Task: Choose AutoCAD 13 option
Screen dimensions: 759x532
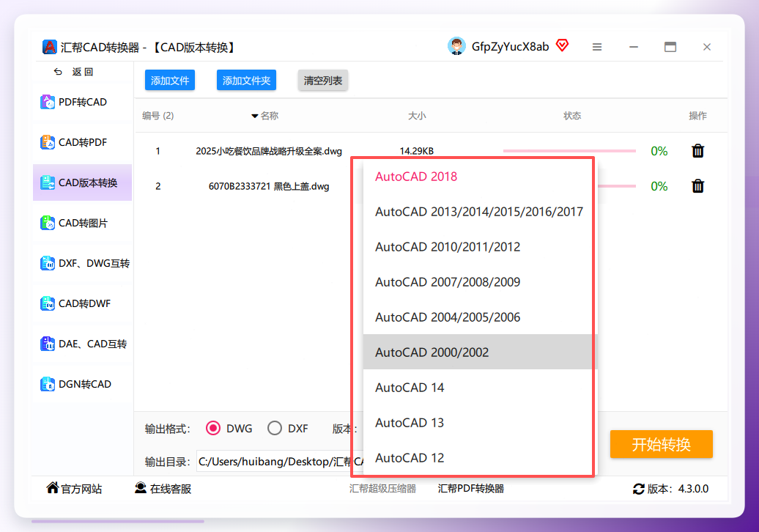Action: pyautogui.click(x=480, y=423)
